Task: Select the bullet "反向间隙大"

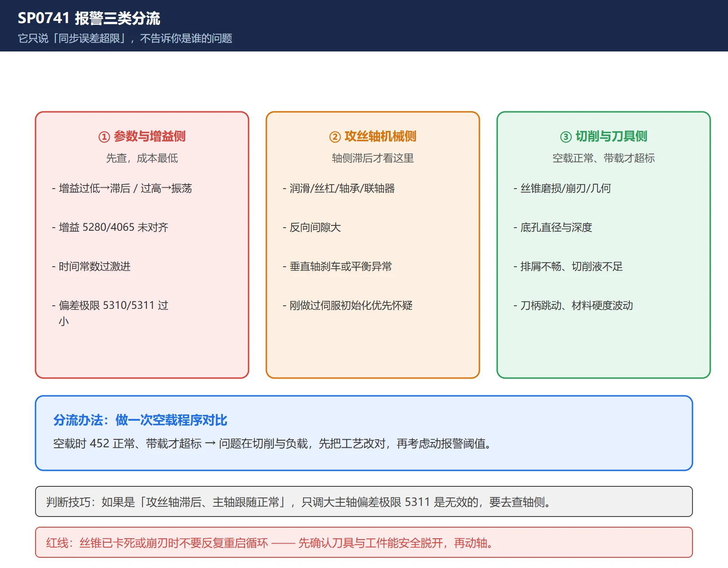Action: (312, 228)
